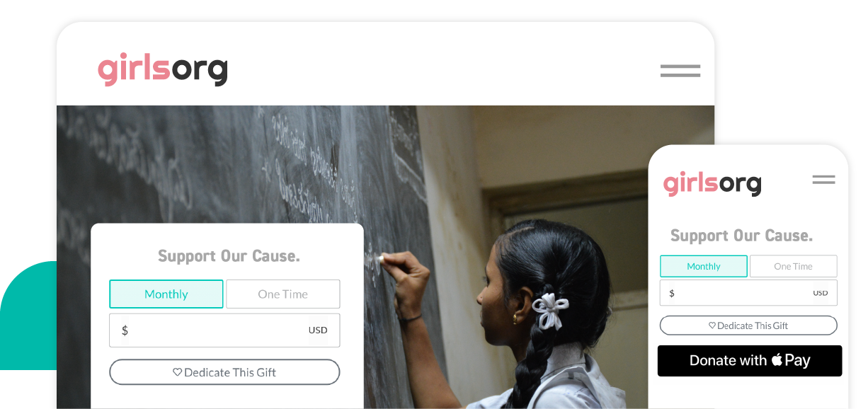Select One Time on the mobile form
This screenshot has height=409, width=868.
pos(794,266)
